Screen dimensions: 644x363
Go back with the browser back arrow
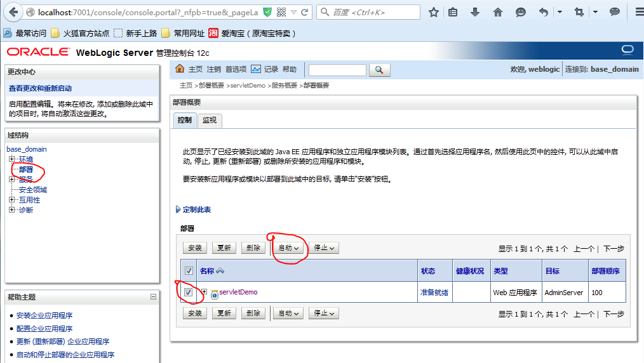pyautogui.click(x=13, y=12)
